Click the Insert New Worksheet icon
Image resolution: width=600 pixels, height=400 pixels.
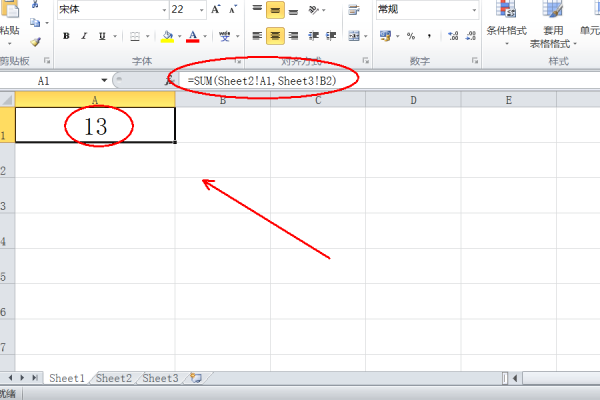196,378
